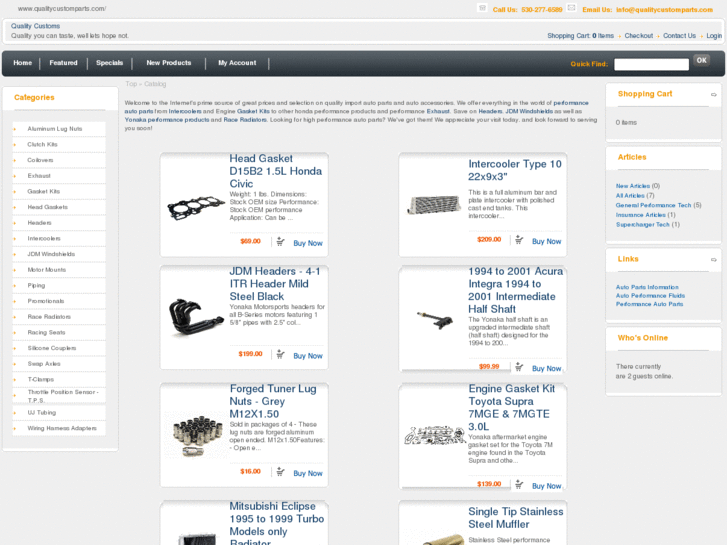The image size is (727, 545).
Task: Open All Articles link
Action: [630, 196]
